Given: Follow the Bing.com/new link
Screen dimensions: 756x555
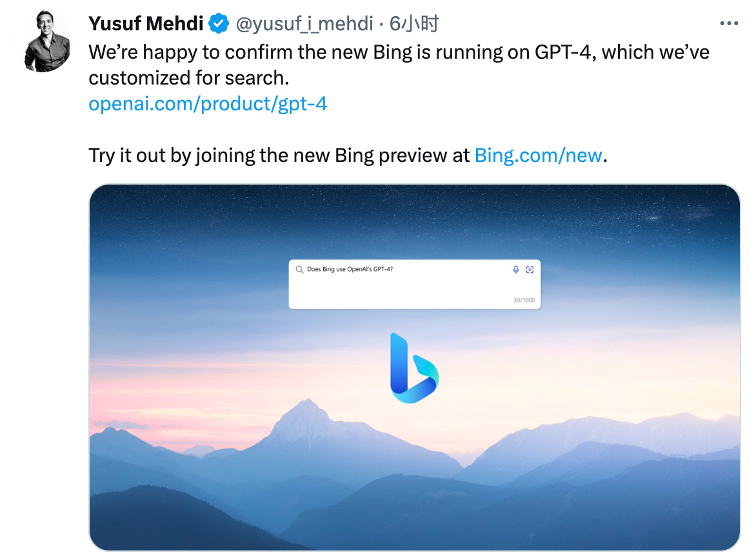Looking at the screenshot, I should (x=538, y=155).
